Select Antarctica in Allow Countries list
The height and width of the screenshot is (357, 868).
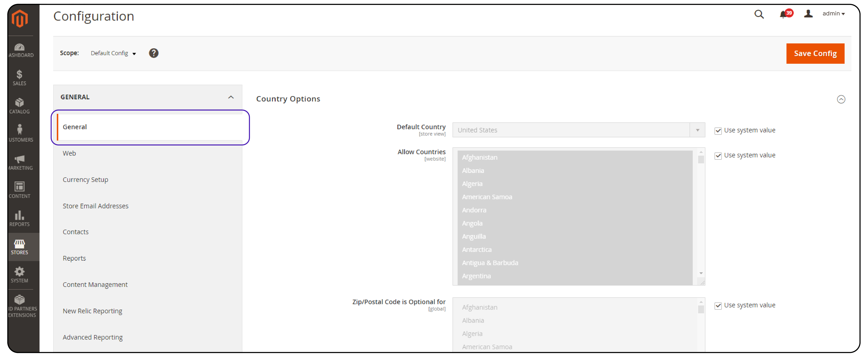575,250
